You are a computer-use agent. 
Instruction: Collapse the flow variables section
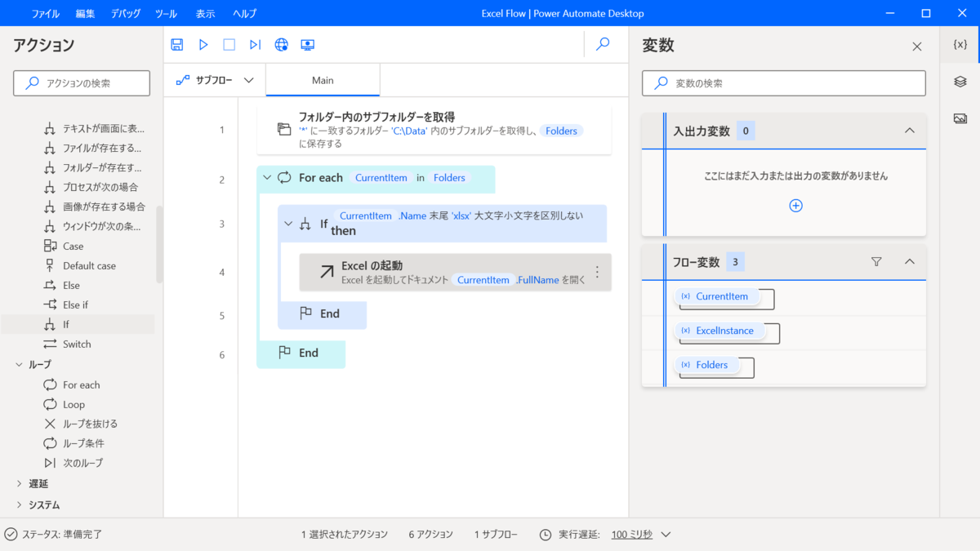(909, 262)
